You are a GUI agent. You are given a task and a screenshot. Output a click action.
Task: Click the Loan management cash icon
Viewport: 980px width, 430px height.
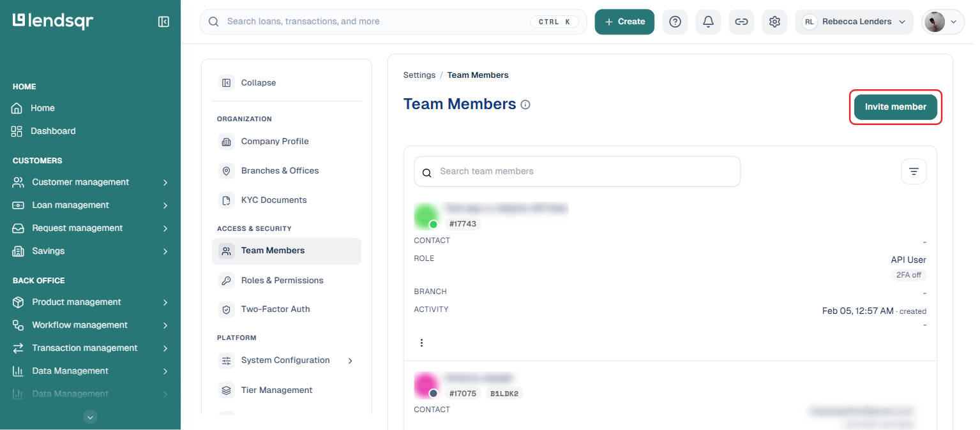point(19,205)
